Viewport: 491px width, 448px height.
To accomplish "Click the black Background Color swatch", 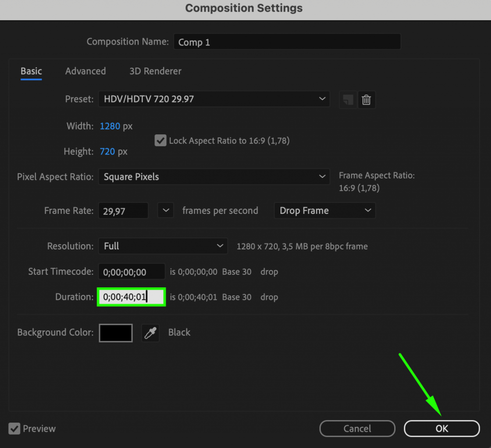I will coord(116,332).
